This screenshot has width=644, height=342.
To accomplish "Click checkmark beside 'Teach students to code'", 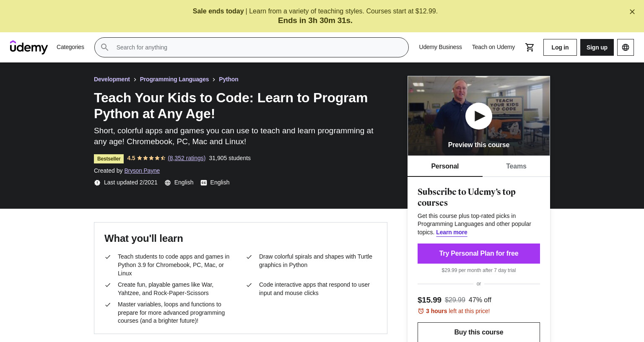I will pos(108,257).
